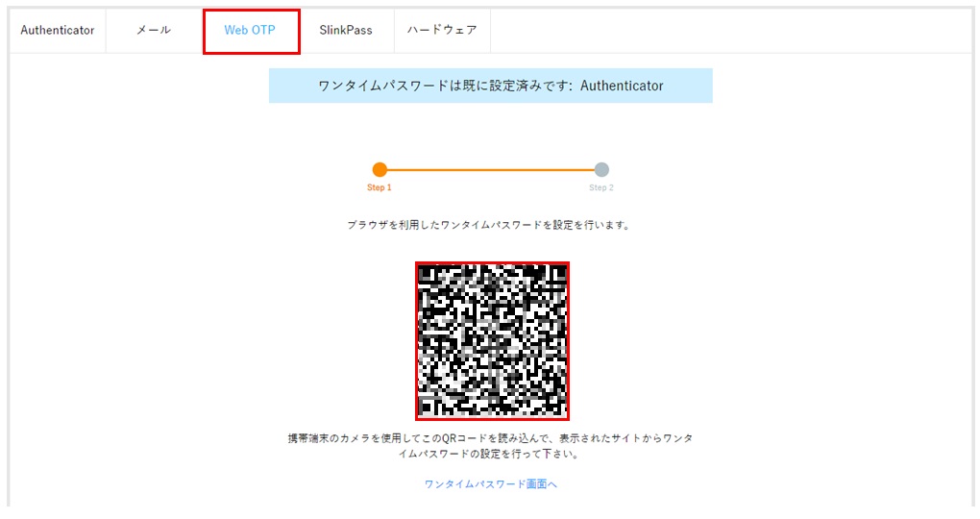This screenshot has height=519, width=980.
Task: Open the SlinkPass tab
Action: (346, 30)
